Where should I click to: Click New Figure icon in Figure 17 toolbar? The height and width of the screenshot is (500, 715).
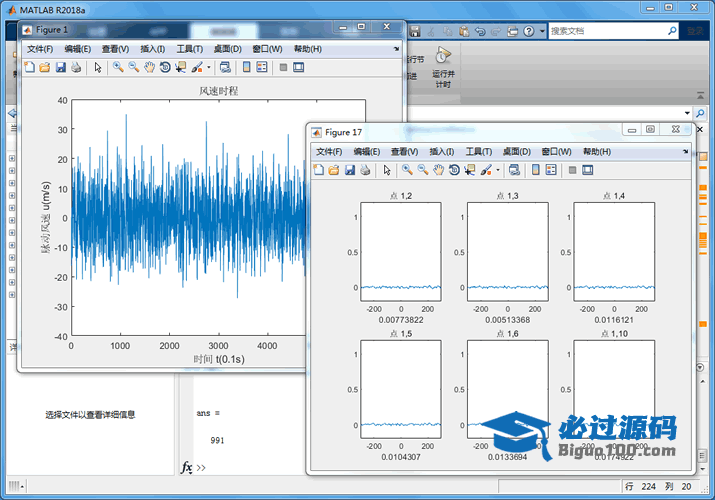(x=319, y=170)
